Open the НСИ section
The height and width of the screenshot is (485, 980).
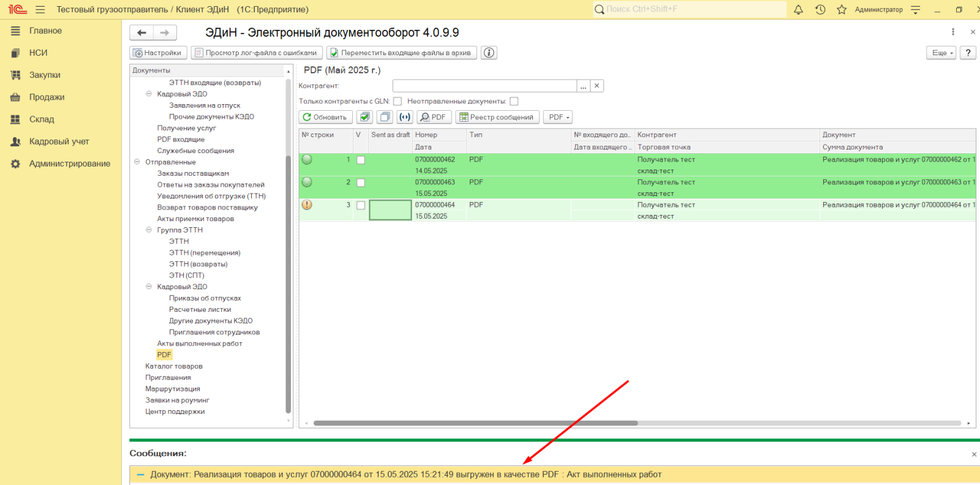pos(38,53)
